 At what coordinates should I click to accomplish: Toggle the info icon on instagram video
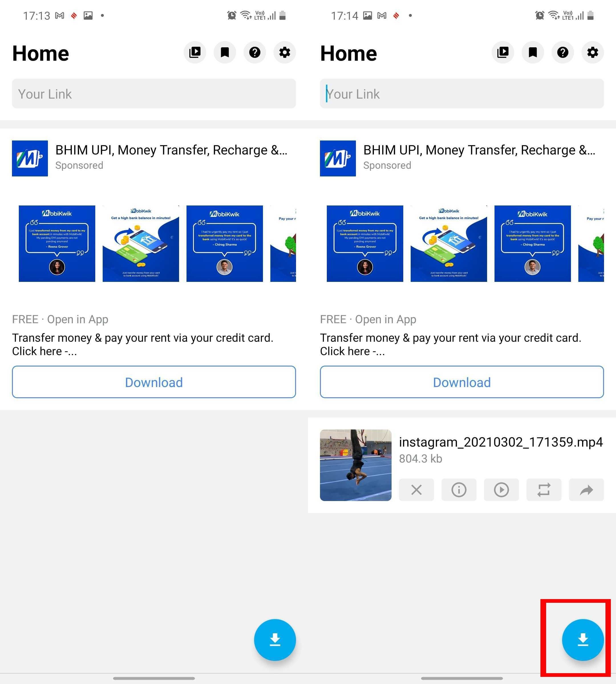tap(458, 490)
